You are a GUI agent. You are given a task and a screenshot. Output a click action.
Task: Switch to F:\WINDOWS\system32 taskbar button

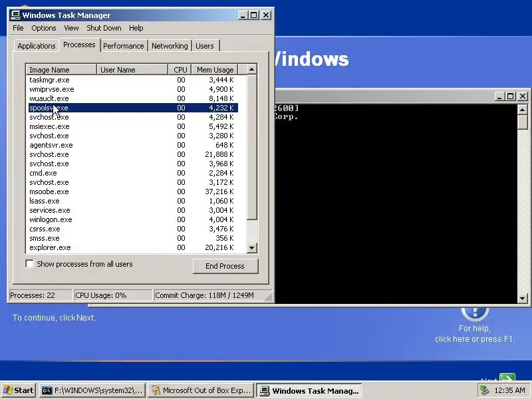click(x=92, y=390)
